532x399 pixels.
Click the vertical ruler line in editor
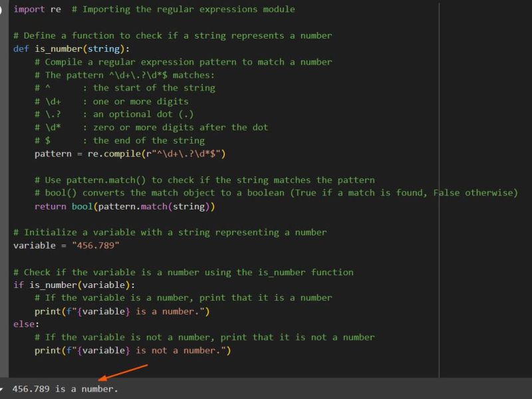438,199
